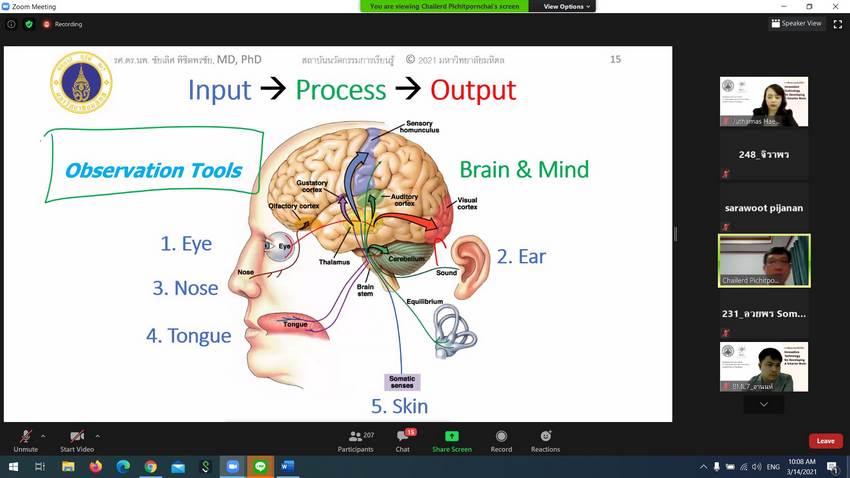The width and height of the screenshot is (850, 478).
Task: Open the Chat panel
Action: [x=402, y=438]
